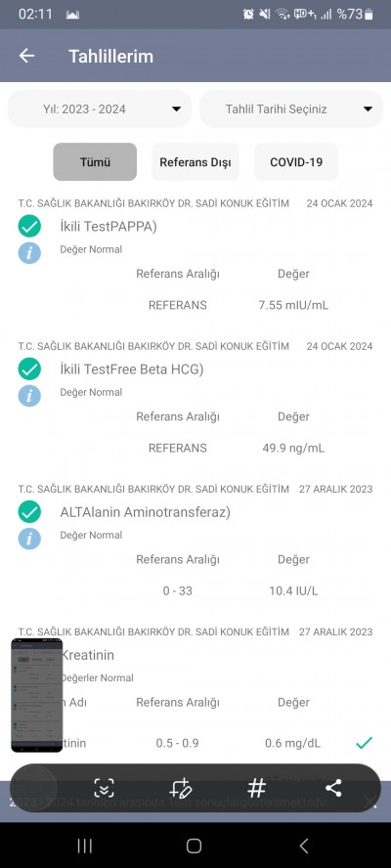Open the Kreatinin test result entry
This screenshot has width=391, height=868.
click(87, 655)
